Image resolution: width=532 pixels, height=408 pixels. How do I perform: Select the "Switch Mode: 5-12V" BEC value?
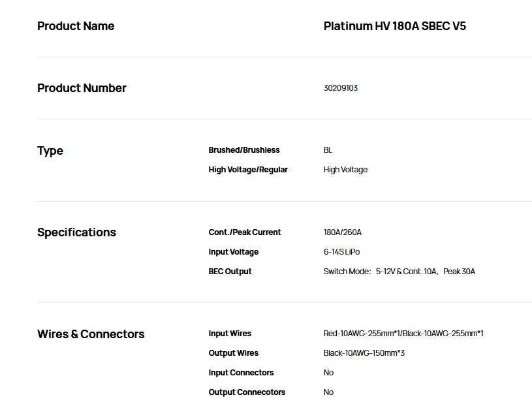click(399, 272)
